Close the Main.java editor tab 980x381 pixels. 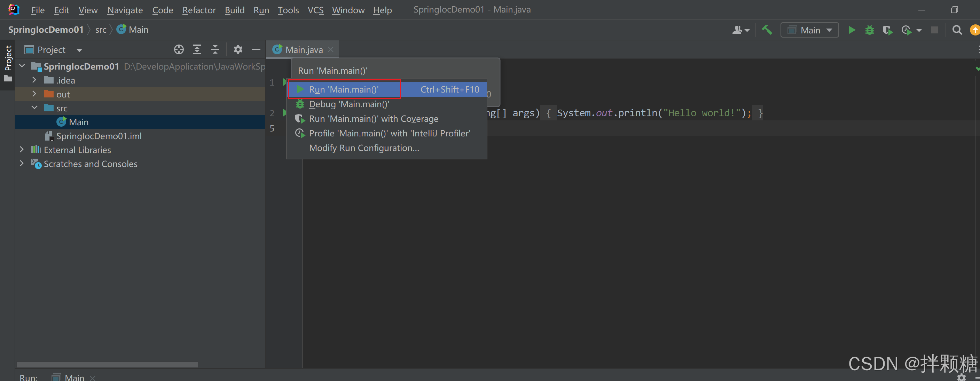click(x=331, y=50)
